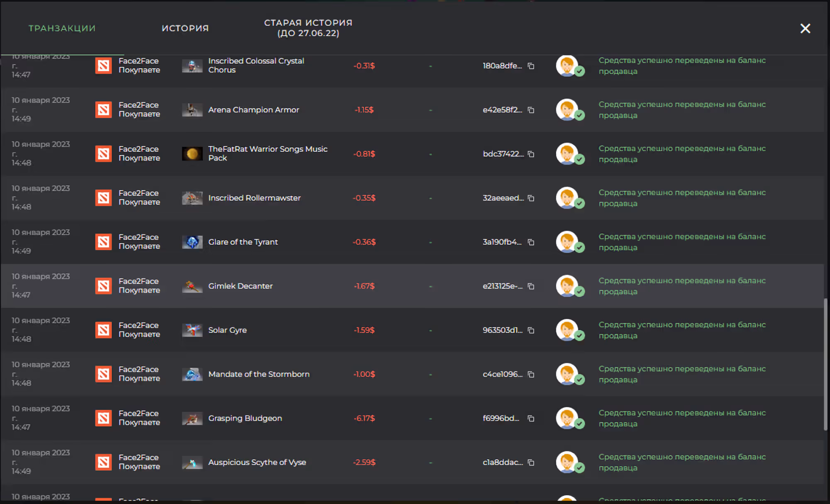
Task: Copy transaction ID for Arena Champion Armor
Action: pyautogui.click(x=531, y=110)
